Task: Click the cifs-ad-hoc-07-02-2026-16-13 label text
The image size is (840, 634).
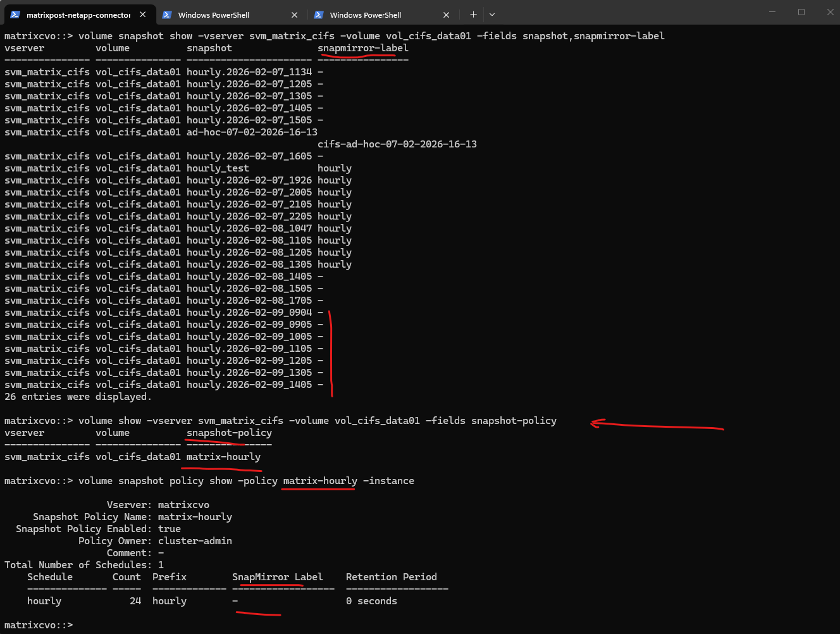Action: 397,144
